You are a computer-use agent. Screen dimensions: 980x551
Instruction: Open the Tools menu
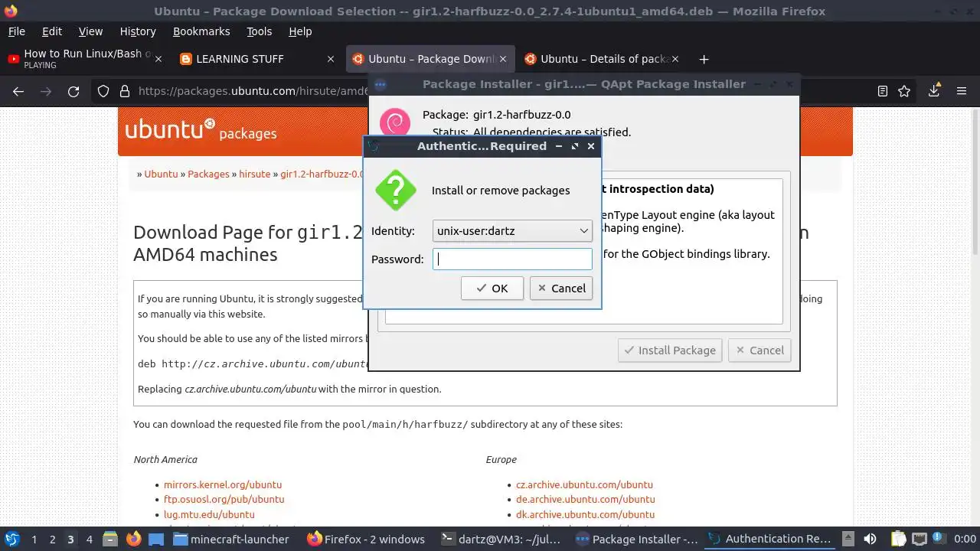[x=259, y=31]
